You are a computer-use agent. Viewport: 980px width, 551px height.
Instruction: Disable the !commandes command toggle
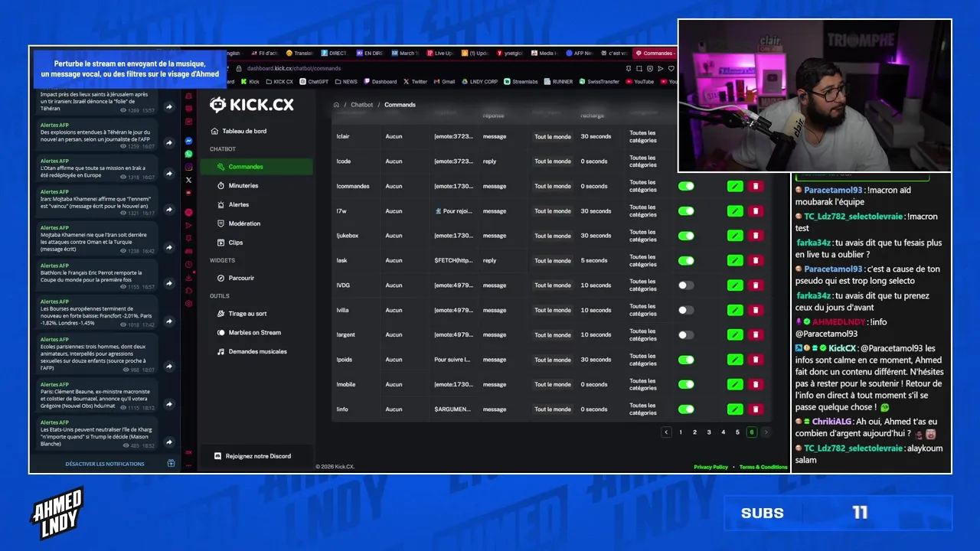pyautogui.click(x=686, y=186)
